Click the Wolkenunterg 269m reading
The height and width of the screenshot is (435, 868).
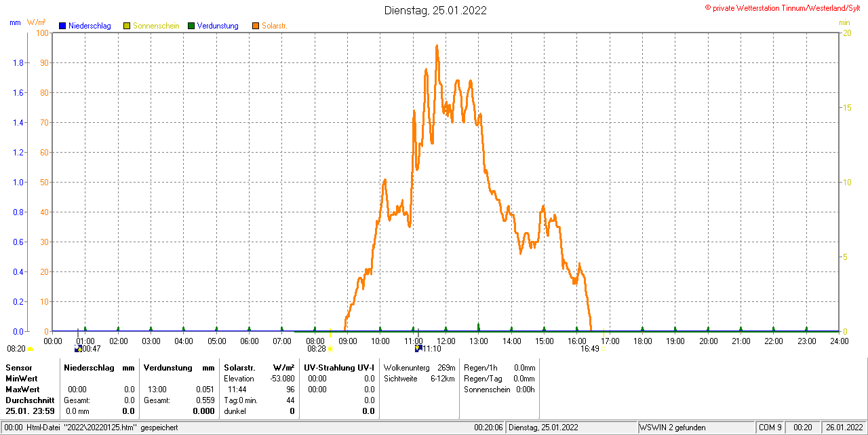[x=419, y=367]
